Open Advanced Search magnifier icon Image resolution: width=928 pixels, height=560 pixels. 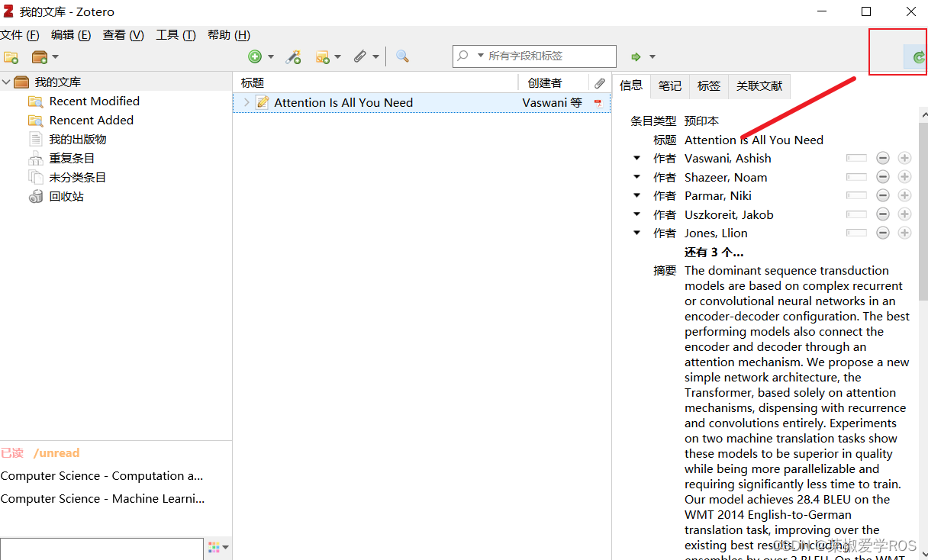402,56
